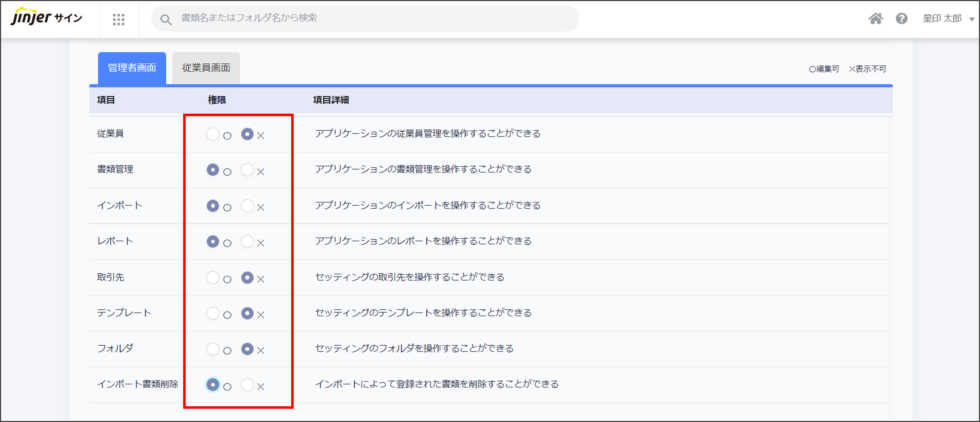Select the 管理者画面 tab

132,68
